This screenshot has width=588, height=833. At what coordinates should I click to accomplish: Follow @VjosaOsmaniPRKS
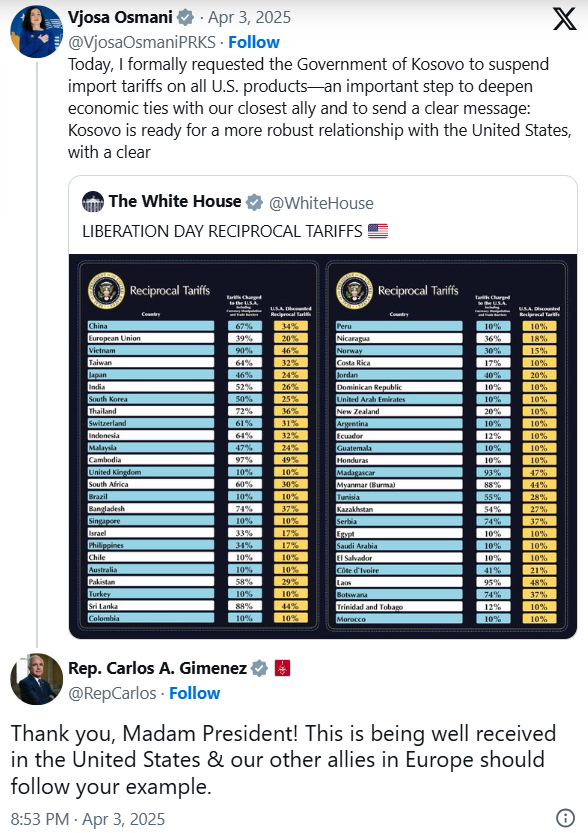[x=254, y=42]
